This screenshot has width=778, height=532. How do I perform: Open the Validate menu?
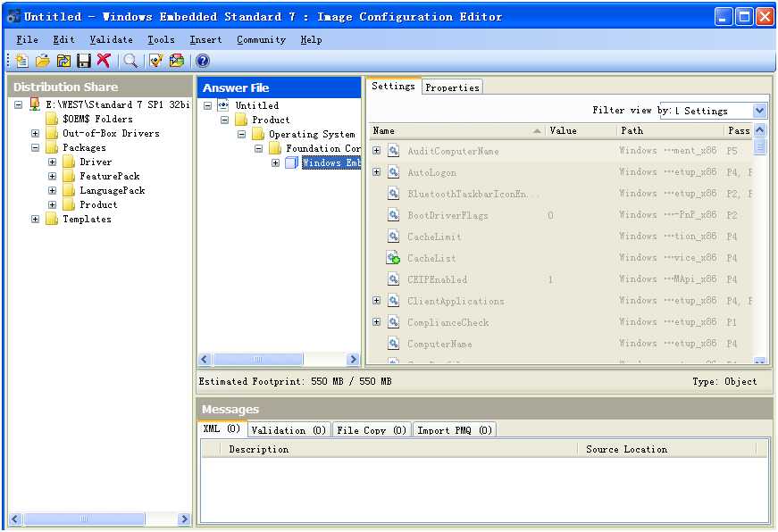click(x=111, y=39)
